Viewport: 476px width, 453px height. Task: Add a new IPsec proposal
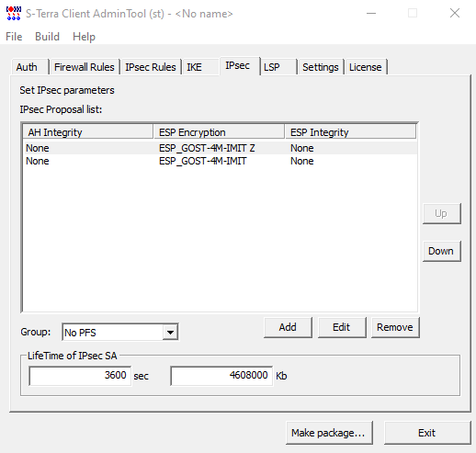(x=288, y=327)
